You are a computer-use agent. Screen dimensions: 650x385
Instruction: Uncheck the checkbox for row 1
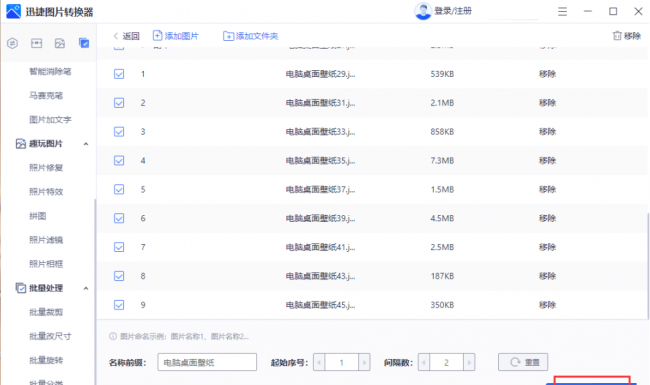pyautogui.click(x=119, y=74)
